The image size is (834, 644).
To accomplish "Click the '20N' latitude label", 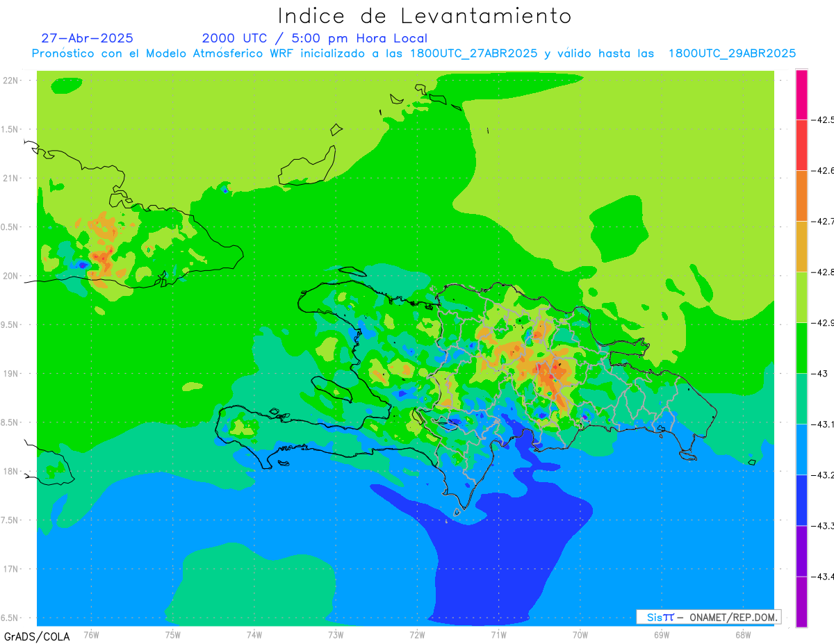I will [x=12, y=276].
